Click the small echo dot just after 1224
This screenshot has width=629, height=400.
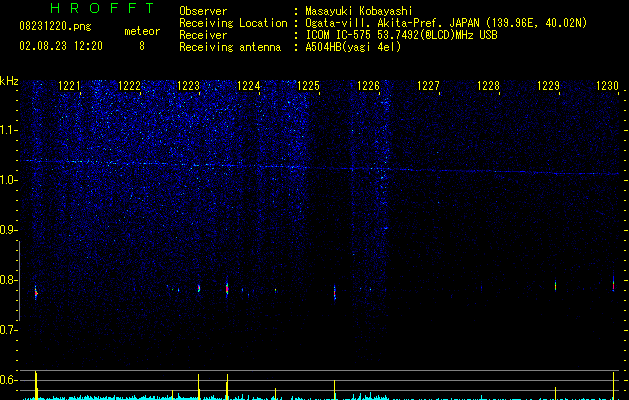pos(275,290)
